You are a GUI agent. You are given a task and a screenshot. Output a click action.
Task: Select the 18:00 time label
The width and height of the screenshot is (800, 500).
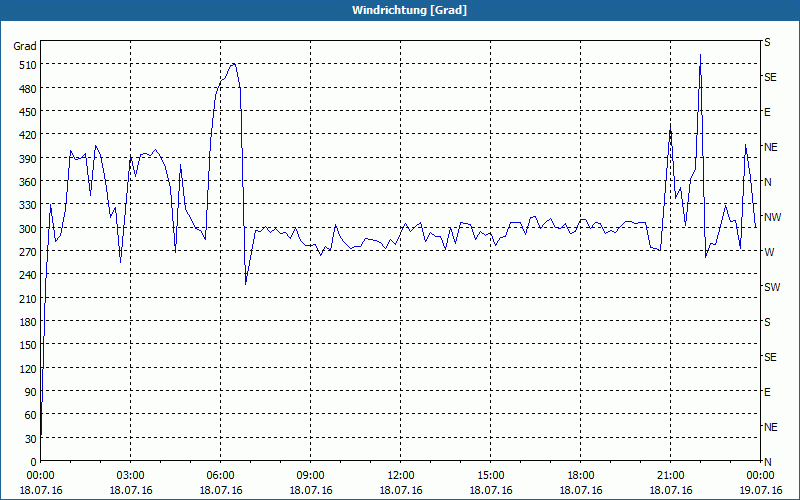click(x=581, y=476)
